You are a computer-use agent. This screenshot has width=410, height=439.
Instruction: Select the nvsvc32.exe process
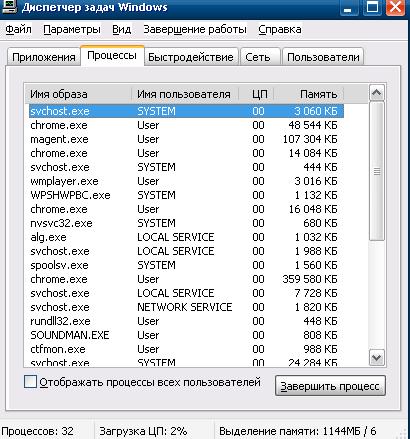coord(186,223)
